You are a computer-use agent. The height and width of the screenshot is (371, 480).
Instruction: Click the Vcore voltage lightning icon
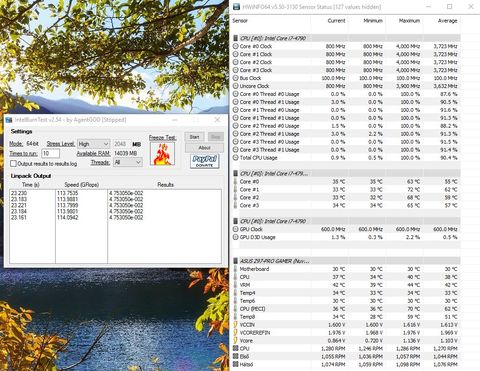pos(235,341)
